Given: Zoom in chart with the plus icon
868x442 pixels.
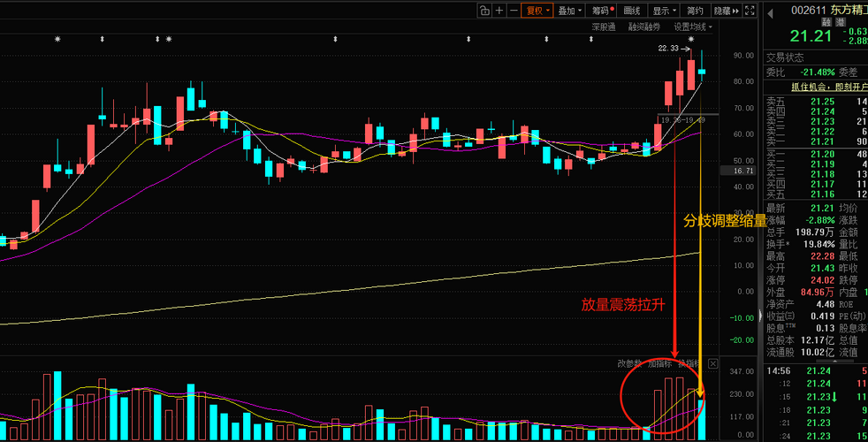Looking at the screenshot, I should coord(499,11).
